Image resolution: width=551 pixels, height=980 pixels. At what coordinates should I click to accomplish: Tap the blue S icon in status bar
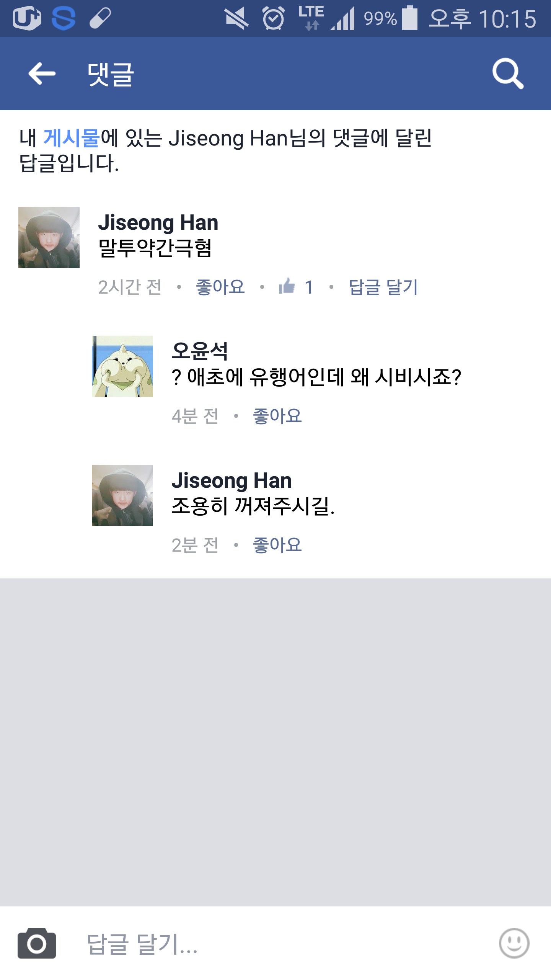[x=64, y=18]
